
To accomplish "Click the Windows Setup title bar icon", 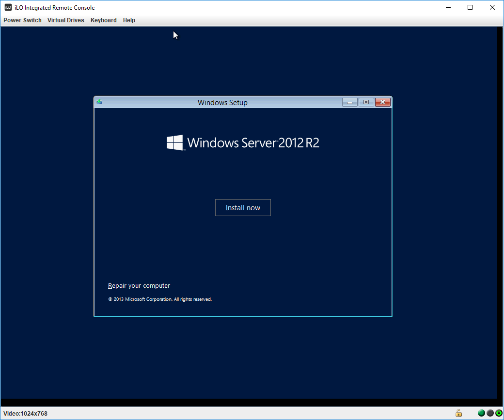I will (x=99, y=102).
